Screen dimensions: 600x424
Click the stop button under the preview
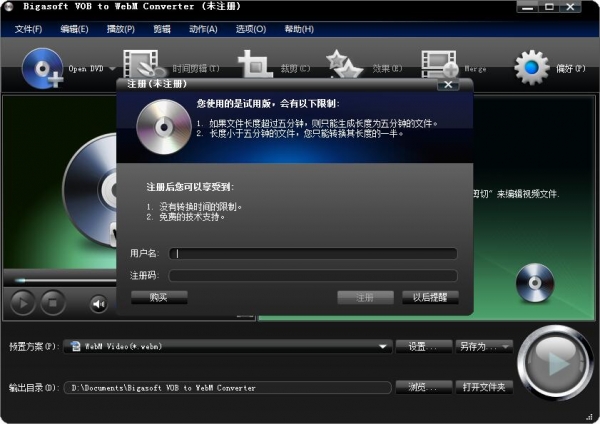pos(53,303)
